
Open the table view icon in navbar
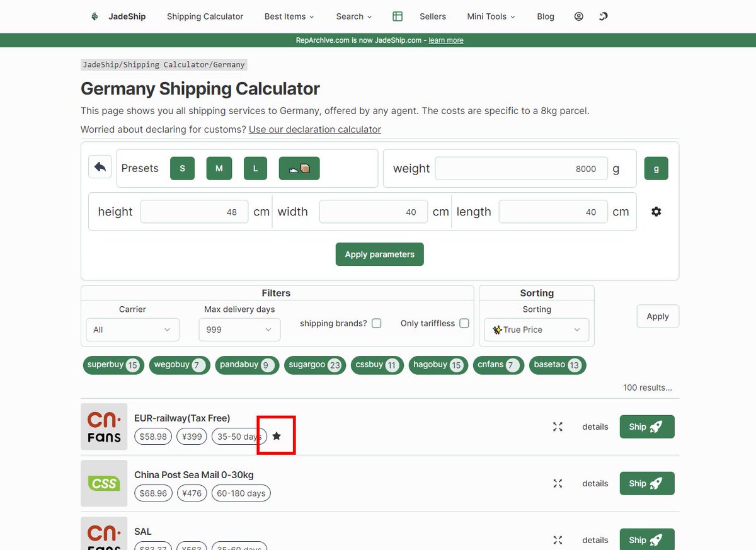pos(398,16)
